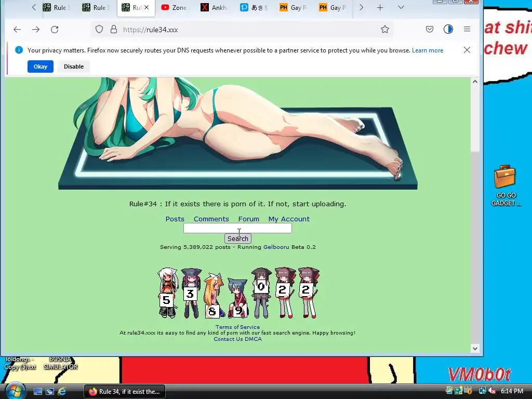Screen dimensions: 532x399
Task: Open the Comments link
Action: click(x=211, y=219)
